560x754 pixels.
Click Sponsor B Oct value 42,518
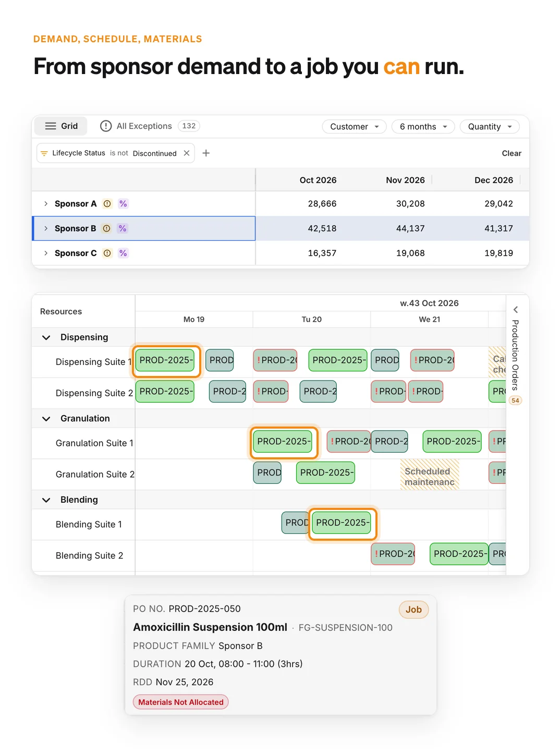(x=322, y=228)
